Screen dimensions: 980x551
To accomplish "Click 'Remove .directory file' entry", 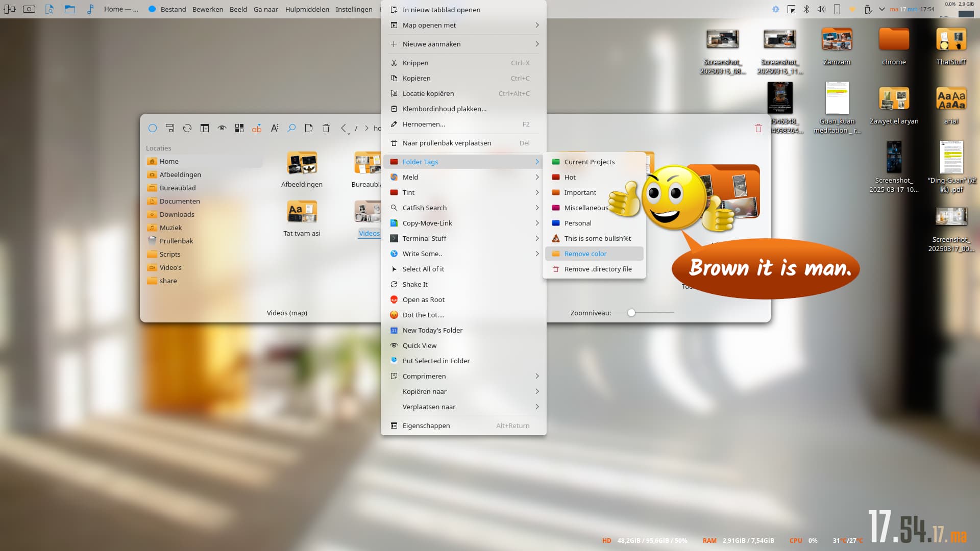I will [x=594, y=269].
